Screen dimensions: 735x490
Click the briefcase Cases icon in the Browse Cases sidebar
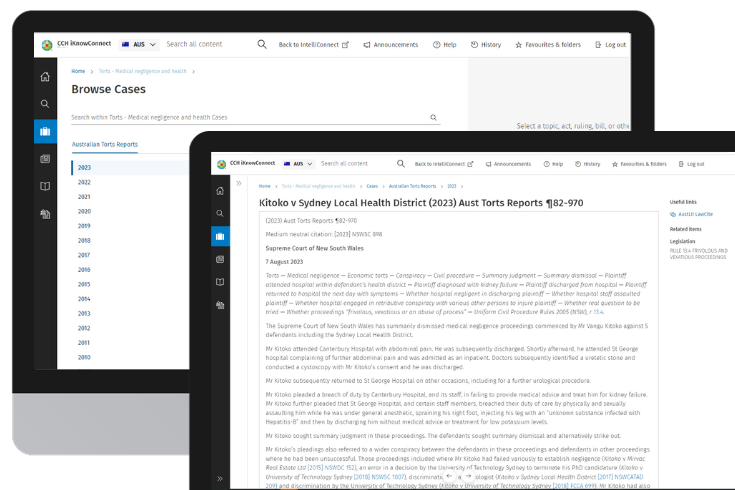pos(45,131)
